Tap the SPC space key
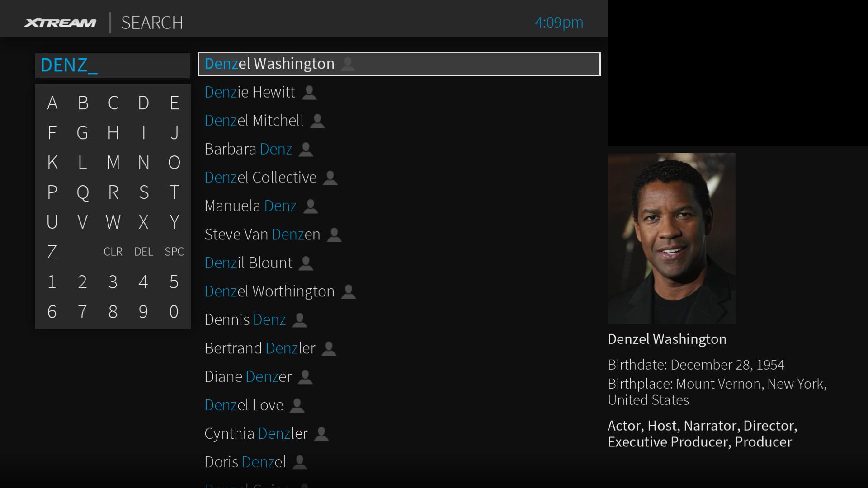This screenshot has width=868, height=488. pos(174,252)
